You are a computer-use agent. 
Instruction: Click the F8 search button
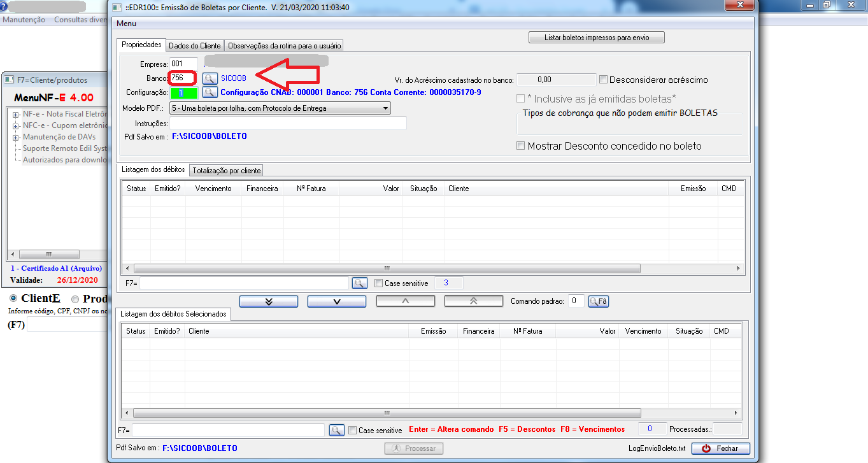pos(598,301)
